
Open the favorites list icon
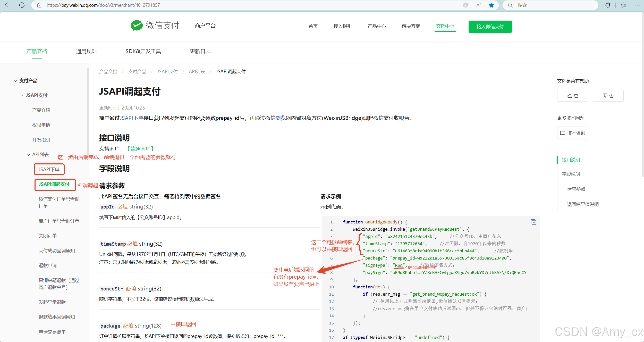tap(623, 5)
